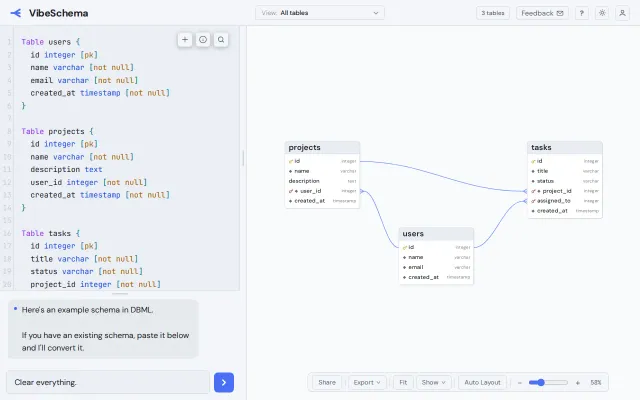Open the info icon in code editor
Screen dimensions: 640x400
(x=203, y=40)
